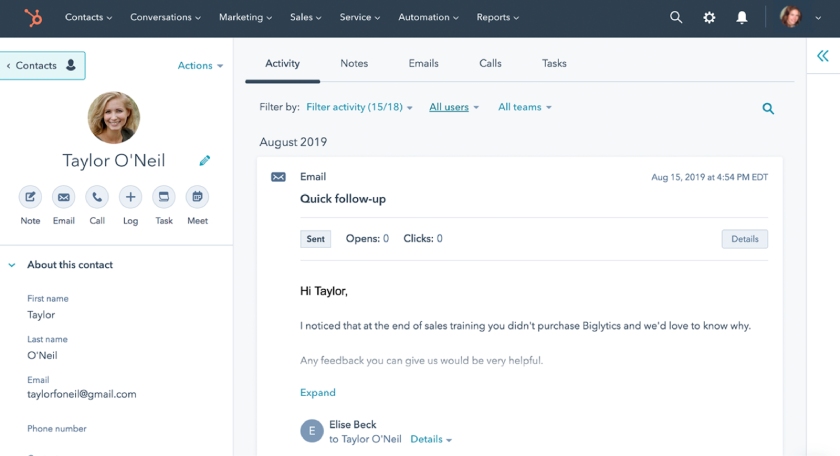Click the Elise Beck sender name
Screen dimensions: 840x456
click(352, 424)
